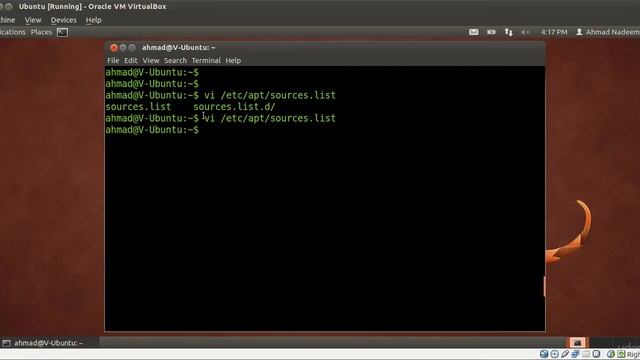
Task: Click the battery indicator icon
Action: [491, 32]
